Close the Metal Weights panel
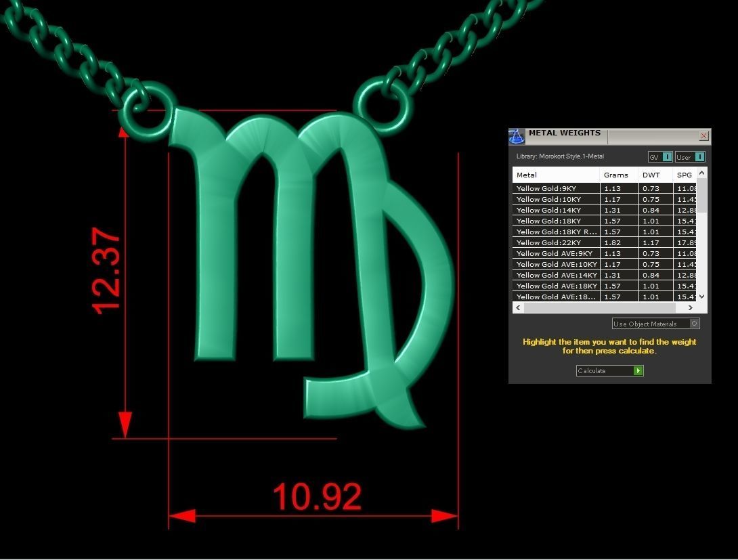 (703, 135)
